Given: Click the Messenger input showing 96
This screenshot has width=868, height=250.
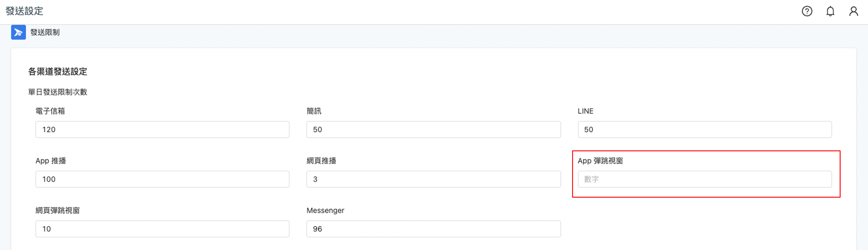Looking at the screenshot, I should tap(433, 228).
